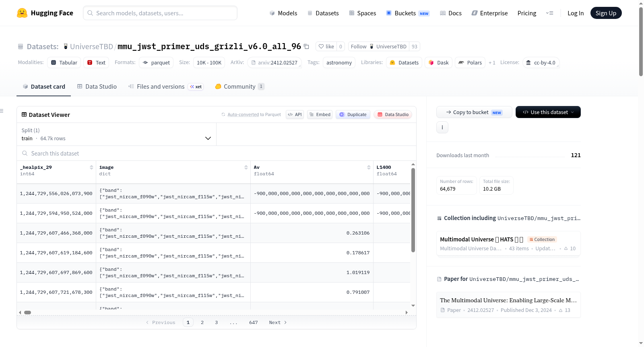Screen dimensions: 644x347
Task: Click the Tabular modality tag
Action: pos(64,62)
